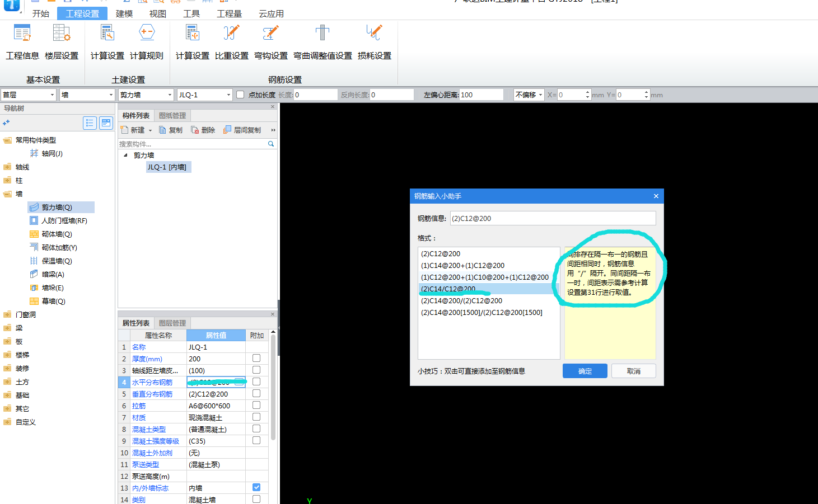Select 轴网(J) in navigation tree
818x504 pixels.
(x=46, y=153)
